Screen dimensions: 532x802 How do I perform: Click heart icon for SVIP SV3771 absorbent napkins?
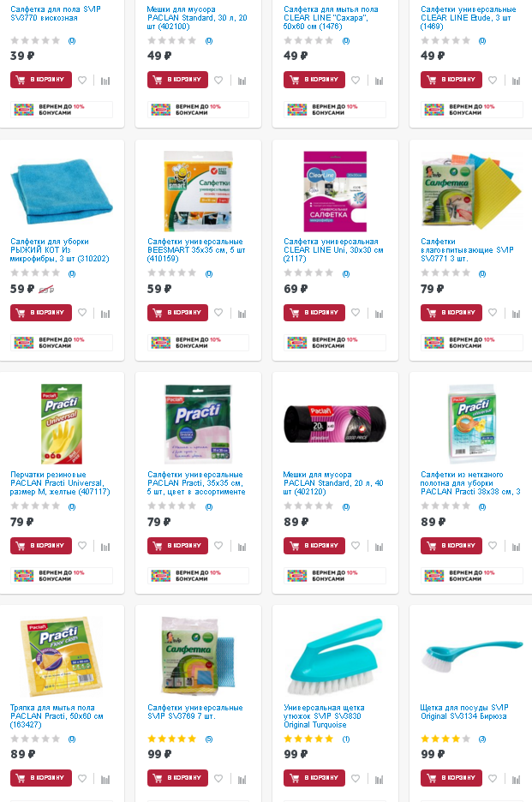pos(493,313)
